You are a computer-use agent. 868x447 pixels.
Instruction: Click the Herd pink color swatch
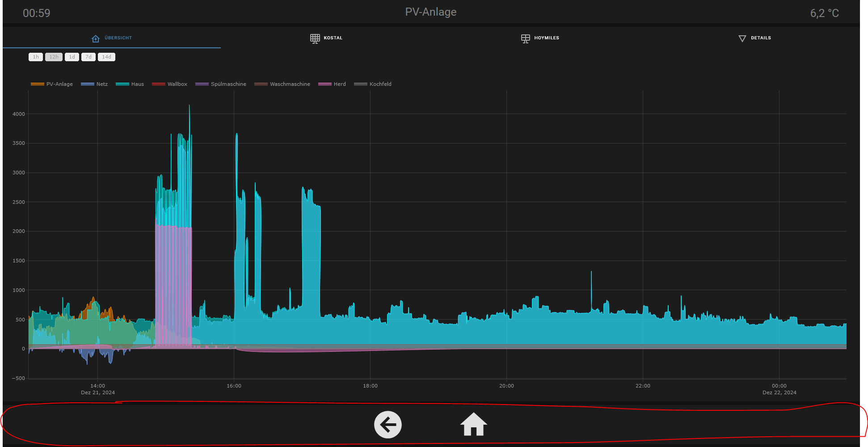[x=324, y=84]
